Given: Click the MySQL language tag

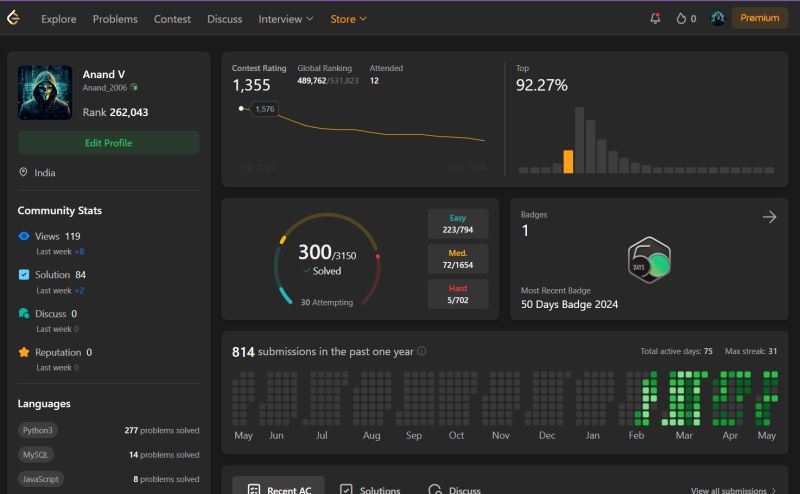Looking at the screenshot, I should 36,454.
